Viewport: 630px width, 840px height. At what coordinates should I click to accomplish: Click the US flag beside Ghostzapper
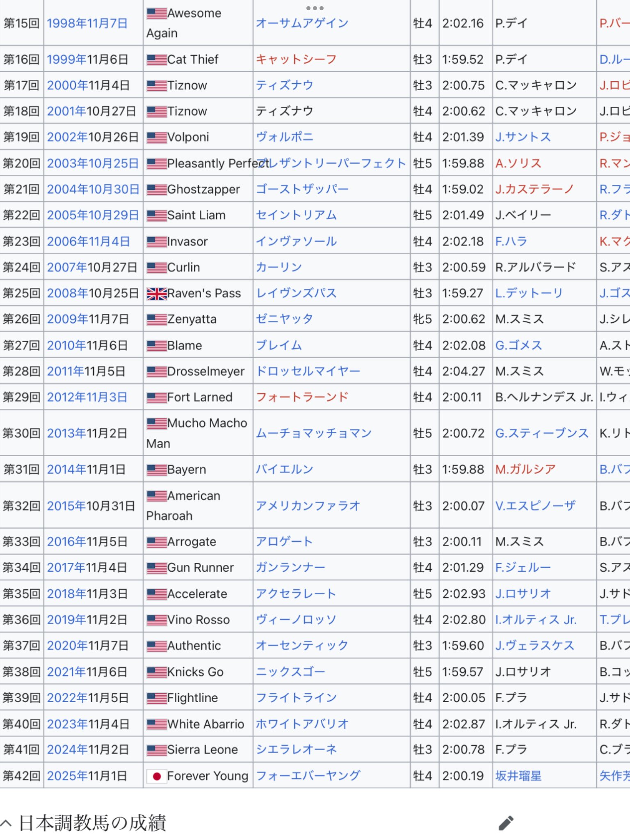(x=157, y=189)
